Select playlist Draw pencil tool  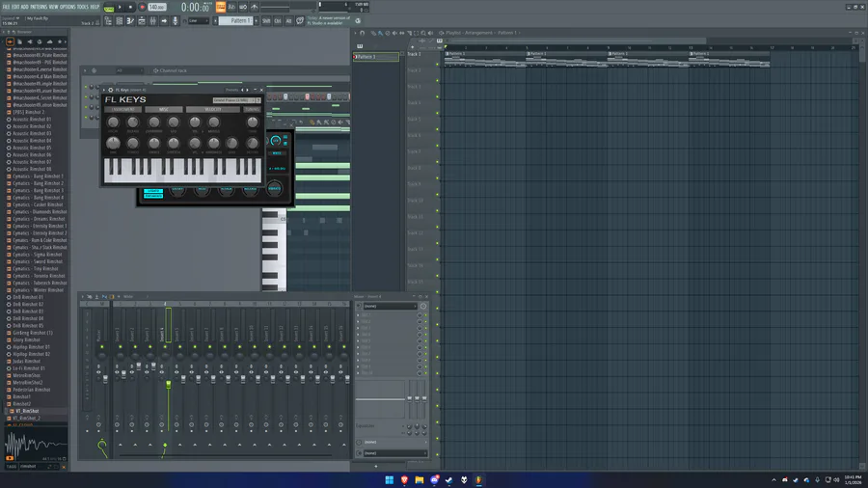point(373,33)
